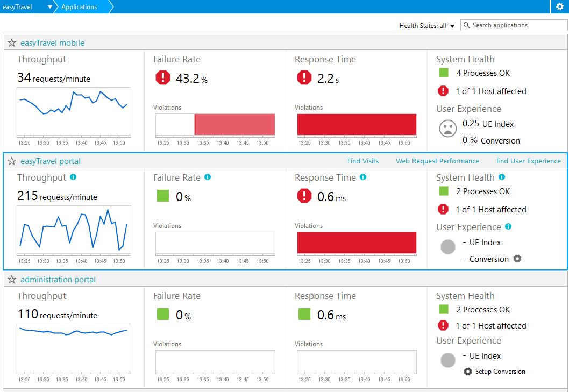Open End User Experience link
Screen dimensions: 569x392
click(528, 161)
